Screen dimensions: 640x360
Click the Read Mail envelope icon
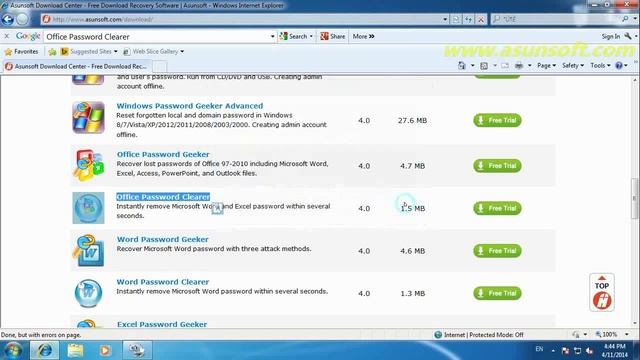pyautogui.click(x=505, y=65)
